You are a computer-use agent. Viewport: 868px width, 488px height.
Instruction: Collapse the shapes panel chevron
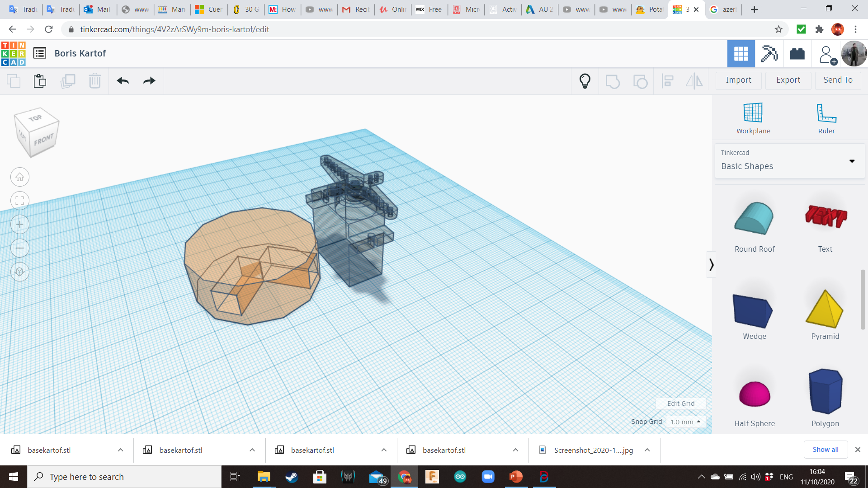pyautogui.click(x=711, y=265)
